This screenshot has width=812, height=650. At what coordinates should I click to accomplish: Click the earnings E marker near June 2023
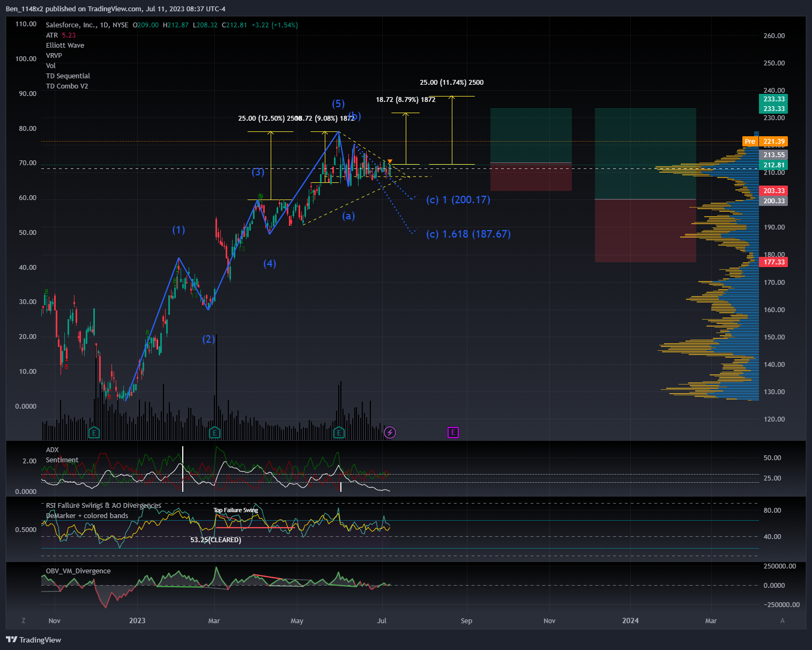[338, 432]
